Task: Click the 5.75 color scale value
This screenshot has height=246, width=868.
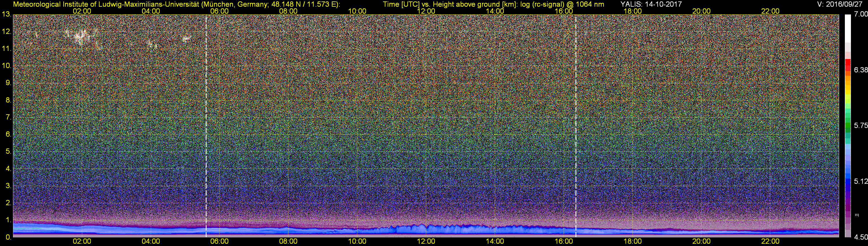Action: [x=860, y=126]
